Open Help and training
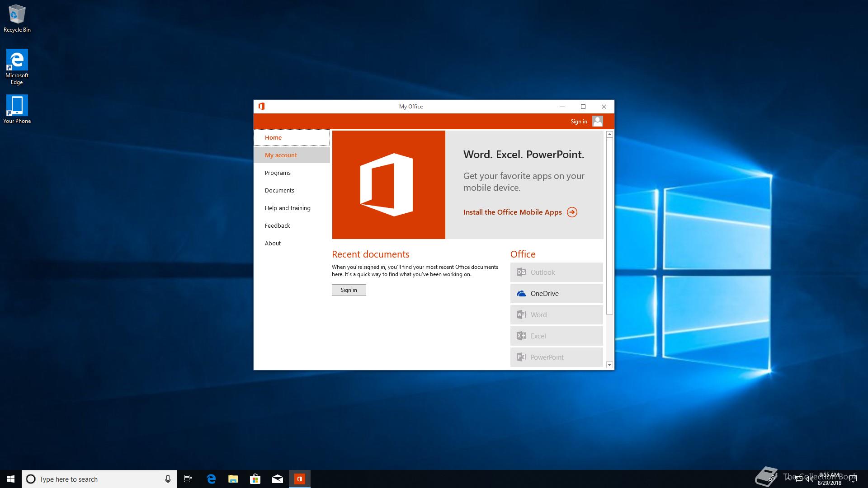 [292, 208]
